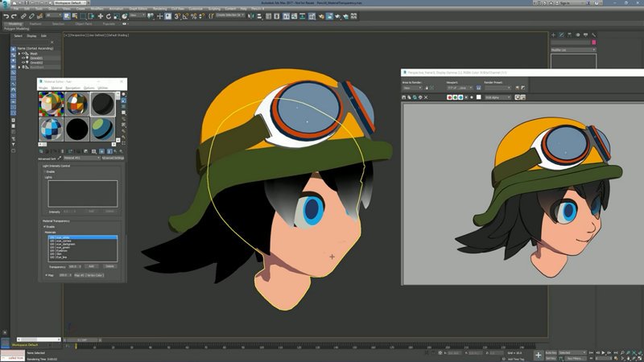Toggle the Angle Snap icon
This screenshot has width=644, height=362.
(185, 16)
